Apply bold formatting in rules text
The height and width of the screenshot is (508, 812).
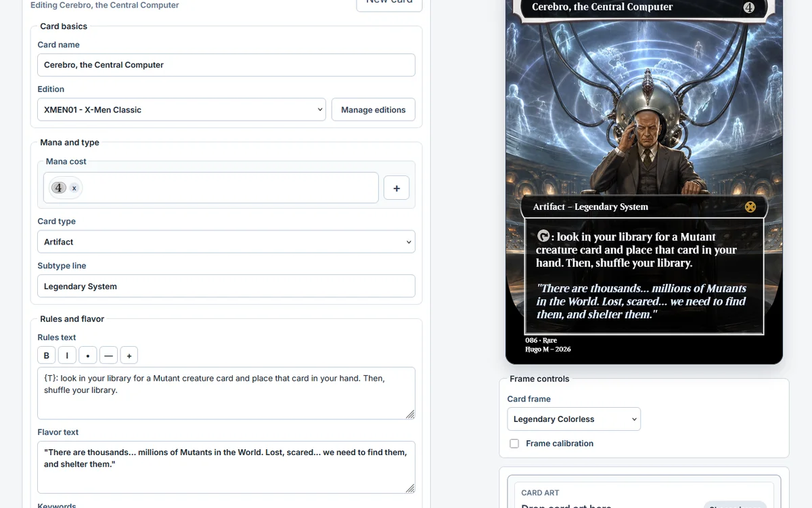[47, 355]
